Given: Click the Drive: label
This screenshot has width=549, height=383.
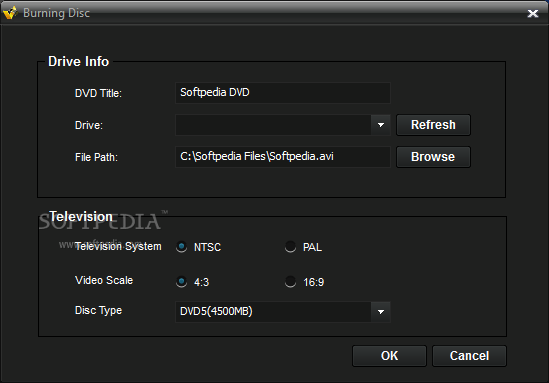Looking at the screenshot, I should pos(89,125).
